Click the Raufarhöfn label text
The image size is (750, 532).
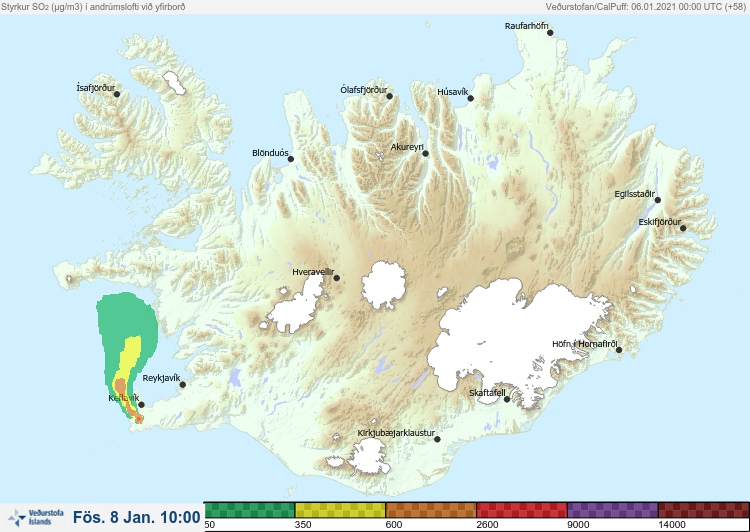pyautogui.click(x=527, y=26)
